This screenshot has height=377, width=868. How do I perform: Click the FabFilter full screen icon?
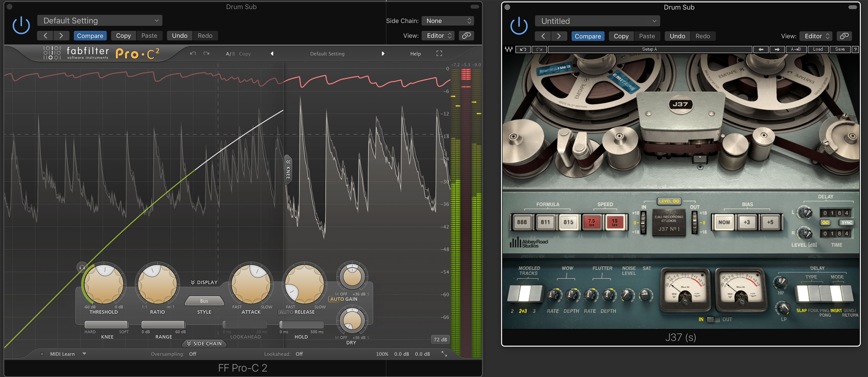point(439,53)
